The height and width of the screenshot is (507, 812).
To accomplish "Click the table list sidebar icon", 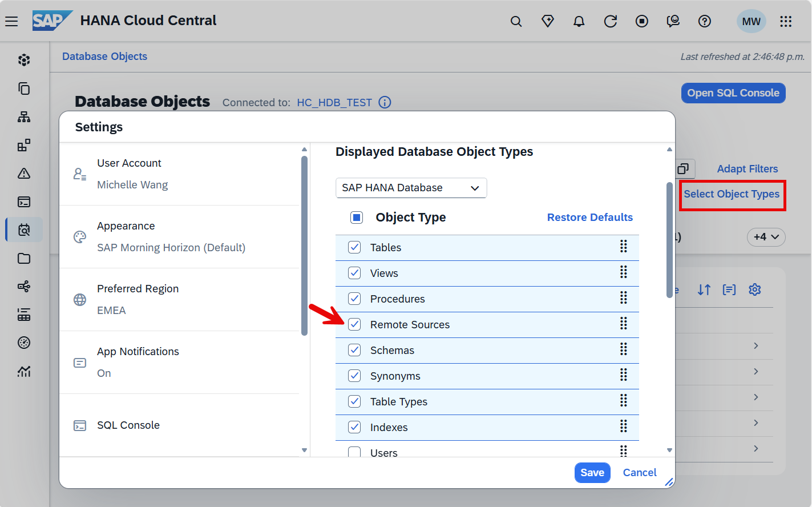I will [24, 315].
